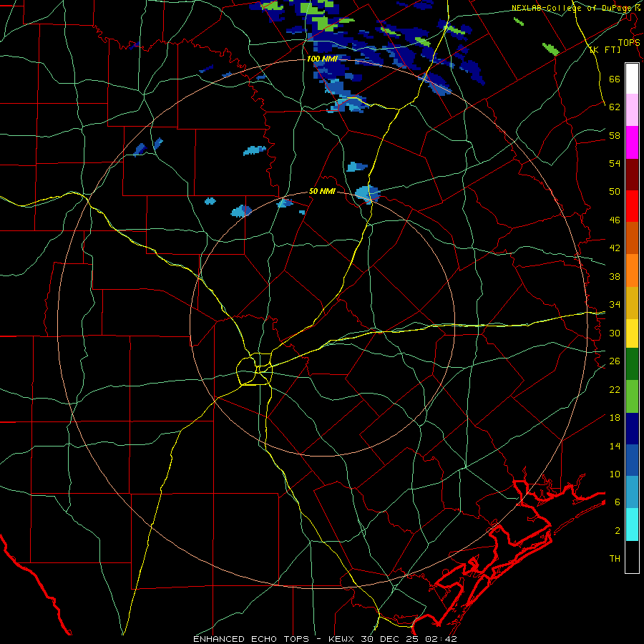644x644 pixels.
Task: Click the "100 NMI" range ring label
Action: (322, 59)
